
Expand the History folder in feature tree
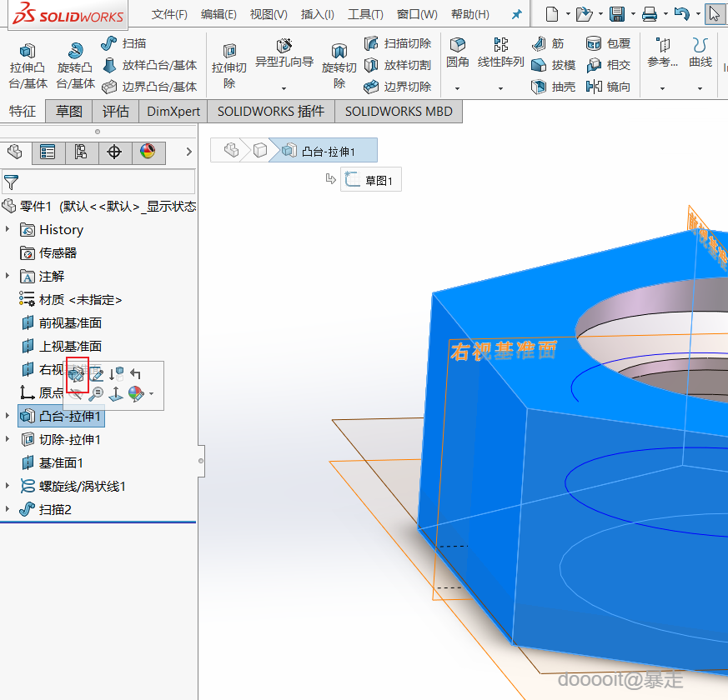point(8,229)
